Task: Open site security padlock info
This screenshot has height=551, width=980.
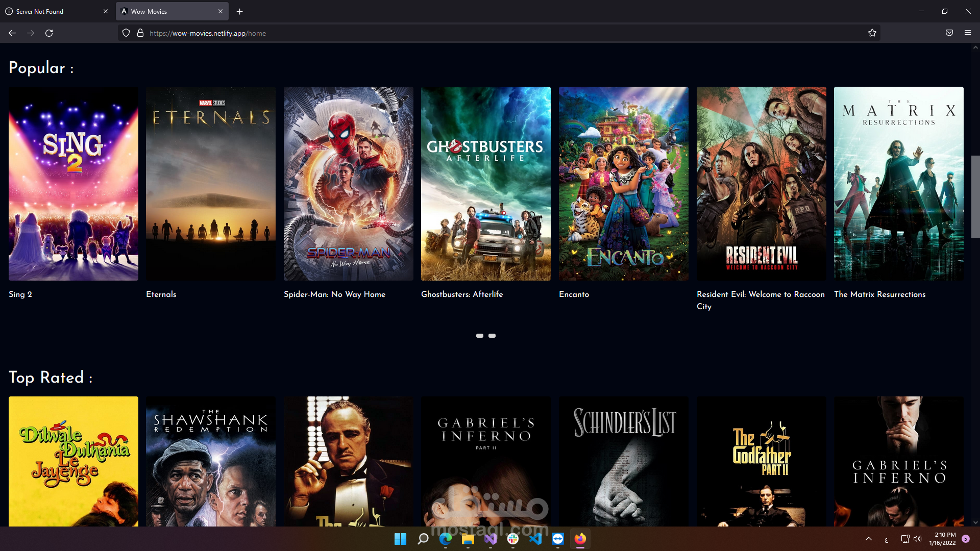Action: (x=140, y=33)
